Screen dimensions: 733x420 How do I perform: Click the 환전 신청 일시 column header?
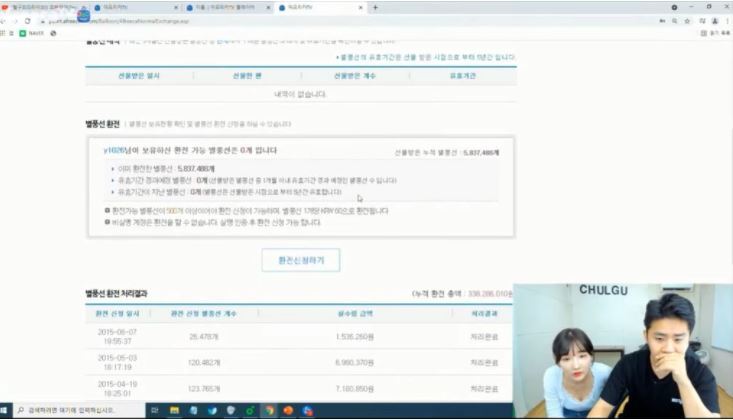point(119,313)
